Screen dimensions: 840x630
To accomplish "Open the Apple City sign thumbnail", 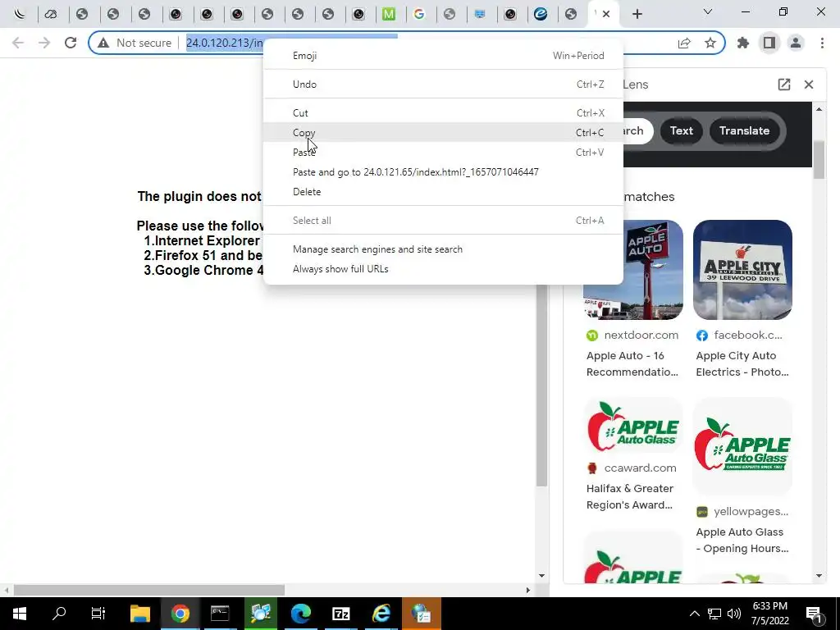I will coord(742,270).
